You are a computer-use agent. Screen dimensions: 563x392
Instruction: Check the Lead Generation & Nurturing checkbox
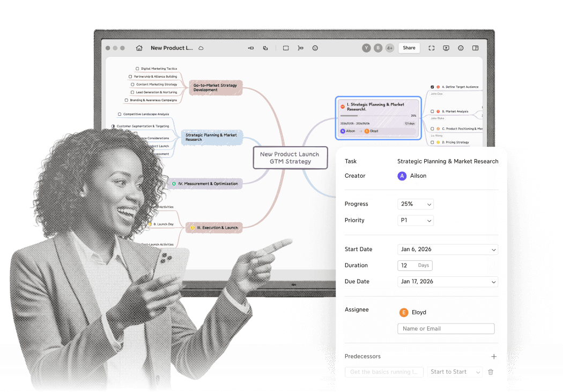(x=132, y=92)
